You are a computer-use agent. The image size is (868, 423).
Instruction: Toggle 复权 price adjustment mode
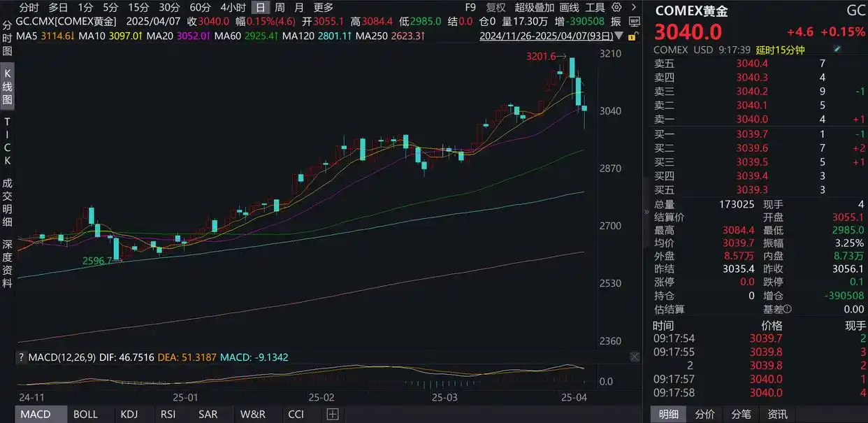pos(496,7)
